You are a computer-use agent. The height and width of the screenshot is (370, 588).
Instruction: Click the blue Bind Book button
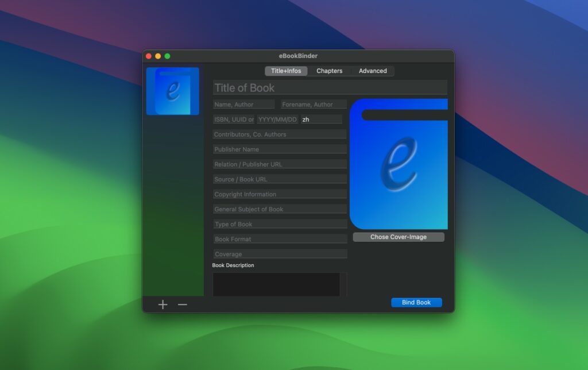[416, 302]
